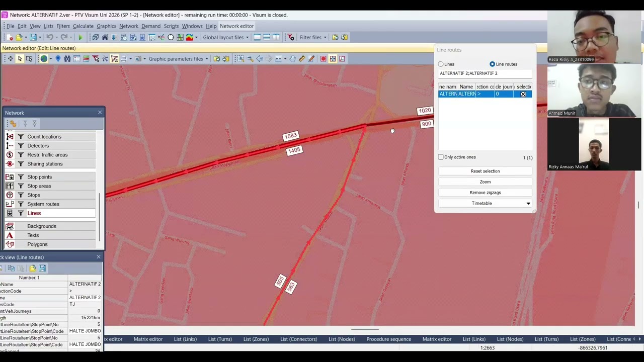Viewport: 644px width, 362px height.
Task: Click the 1583 label on the map
Action: click(x=291, y=136)
